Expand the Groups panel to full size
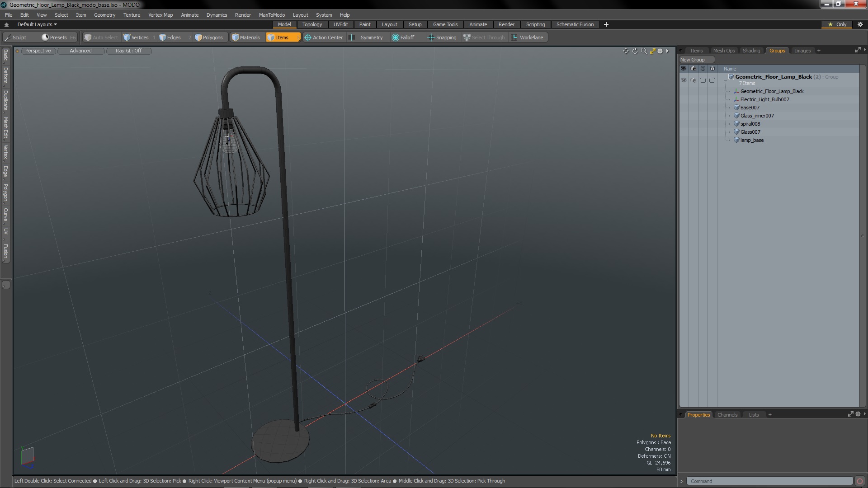The width and height of the screenshot is (868, 488). coord(858,50)
